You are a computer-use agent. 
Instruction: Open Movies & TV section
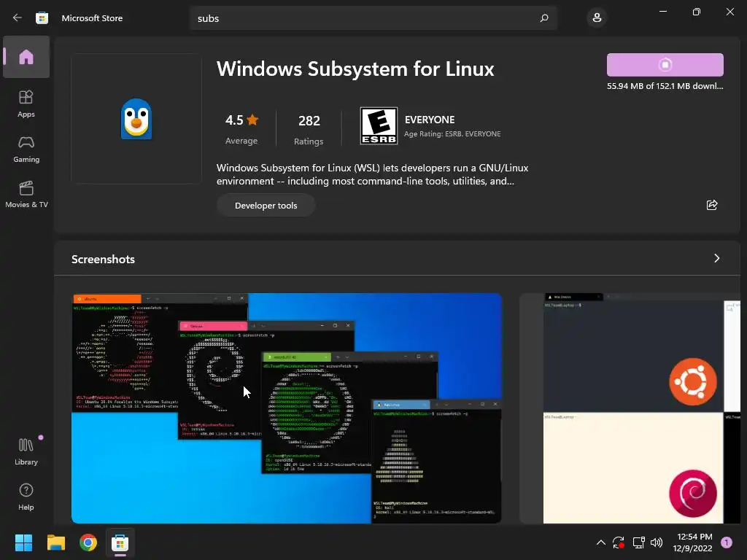(26, 194)
